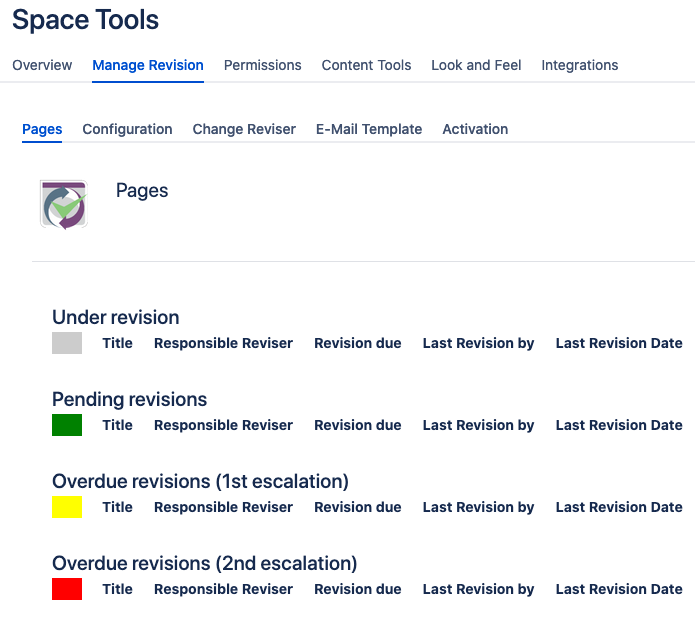695x620 pixels.
Task: Open the Integrations tab
Action: pyautogui.click(x=579, y=65)
